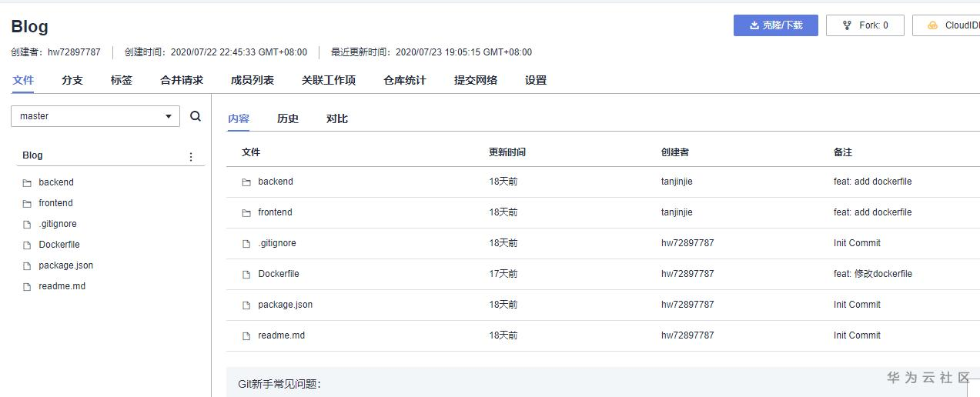Viewport: 980px width, 397px height.
Task: Click the readme.md file icon in file table
Action: (x=246, y=336)
